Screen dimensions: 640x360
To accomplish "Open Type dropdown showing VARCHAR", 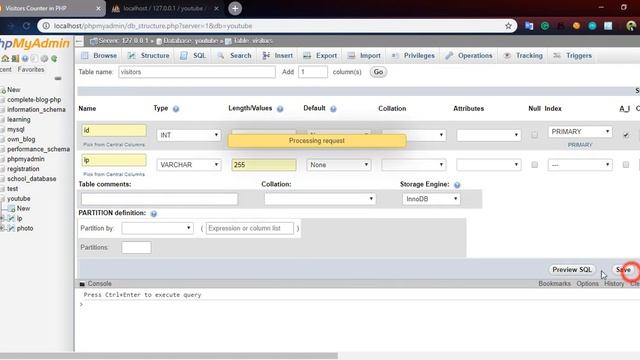I will (x=189, y=165).
